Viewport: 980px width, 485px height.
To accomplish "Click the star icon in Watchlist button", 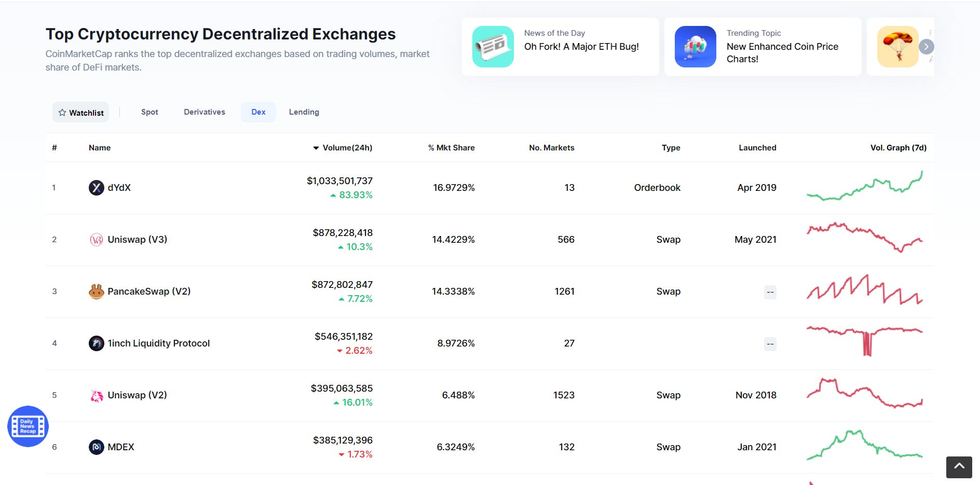I will pos(62,113).
